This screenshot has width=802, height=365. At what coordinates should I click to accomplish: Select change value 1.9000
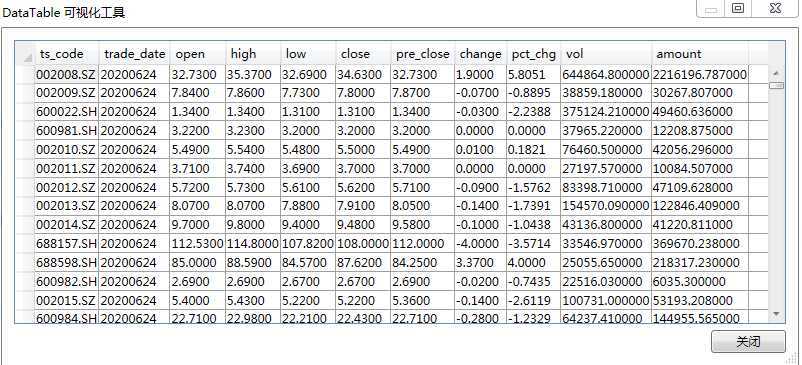coord(480,75)
